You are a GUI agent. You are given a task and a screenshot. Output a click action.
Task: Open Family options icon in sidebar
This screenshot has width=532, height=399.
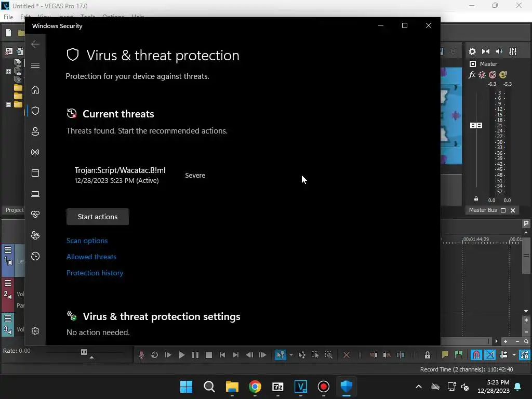tap(35, 235)
